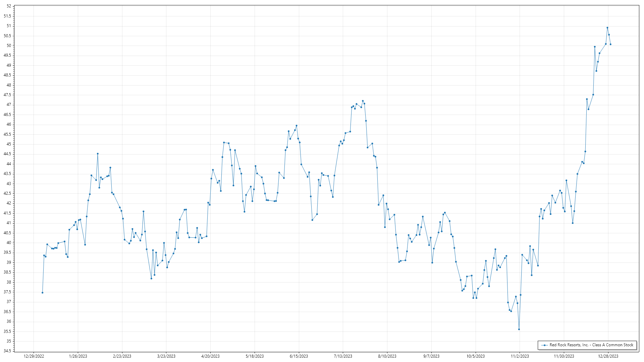Click the 11/2/2023 x-axis date label

(x=520, y=356)
